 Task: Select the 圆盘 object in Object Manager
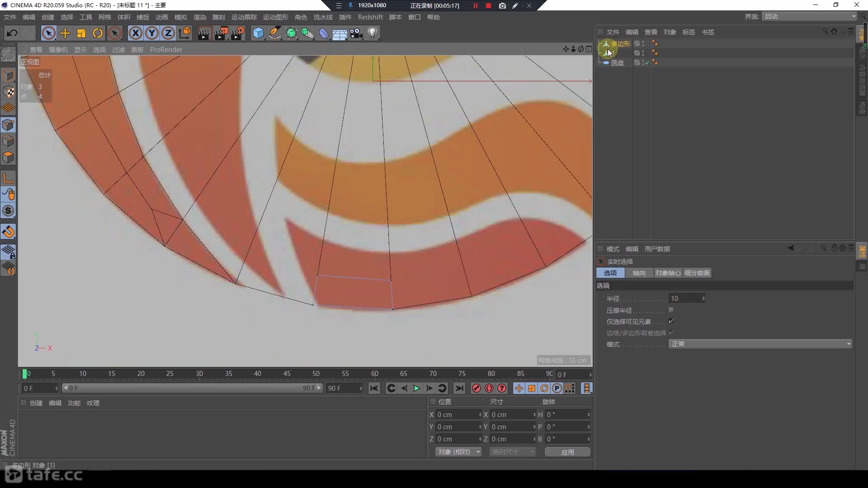617,63
